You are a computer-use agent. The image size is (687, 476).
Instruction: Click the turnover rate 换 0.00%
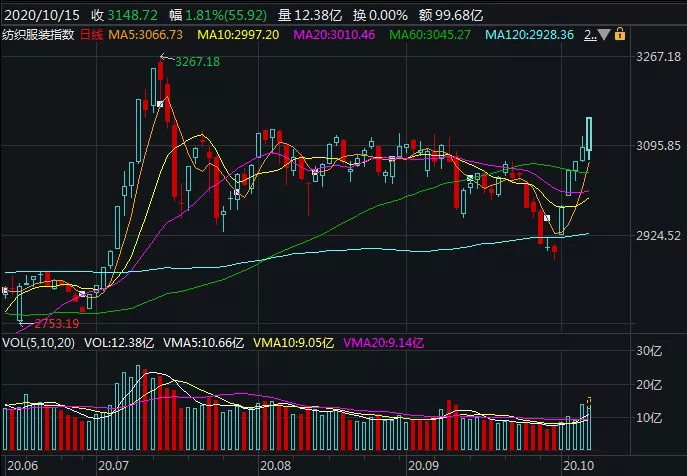click(x=380, y=15)
